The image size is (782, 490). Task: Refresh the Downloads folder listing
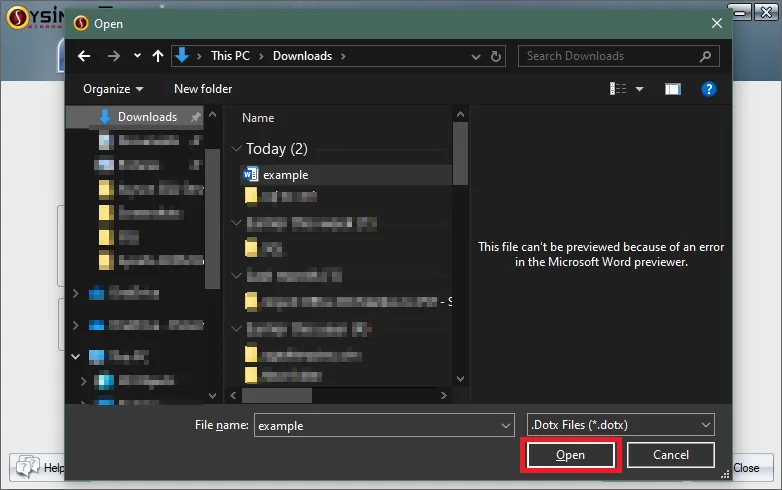495,56
